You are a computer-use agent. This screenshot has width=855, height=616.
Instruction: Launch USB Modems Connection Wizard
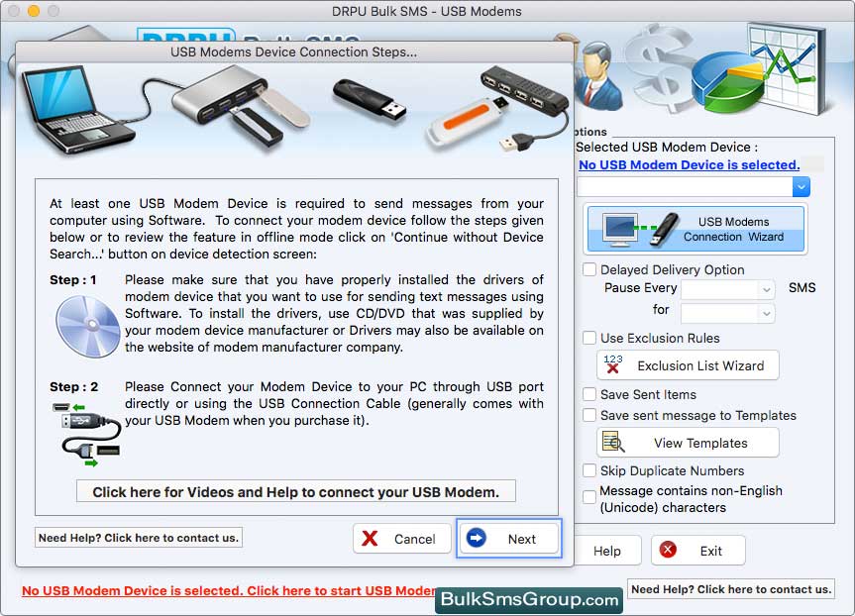(x=695, y=229)
